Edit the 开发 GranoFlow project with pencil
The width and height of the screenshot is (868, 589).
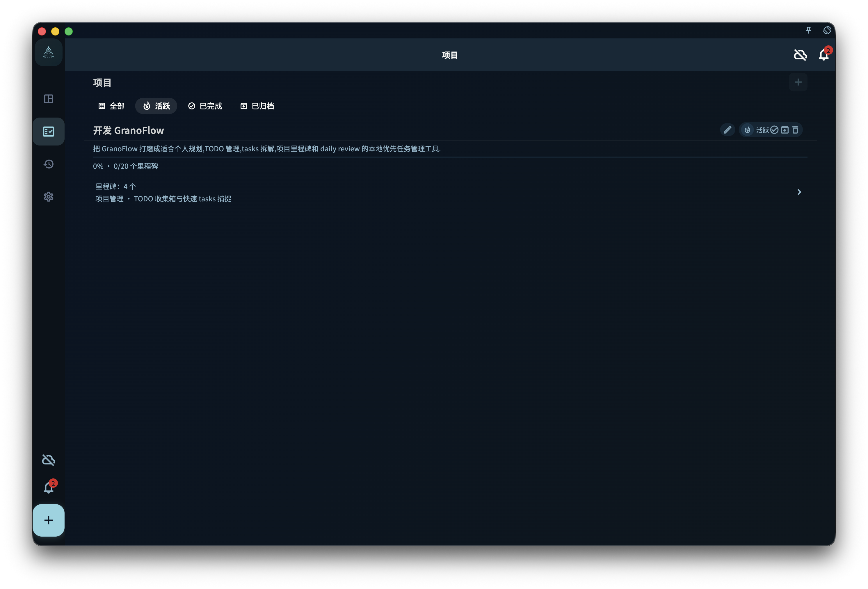coord(727,130)
